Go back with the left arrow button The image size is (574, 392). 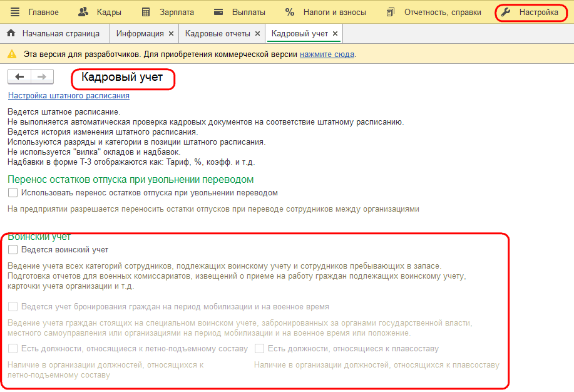click(19, 76)
